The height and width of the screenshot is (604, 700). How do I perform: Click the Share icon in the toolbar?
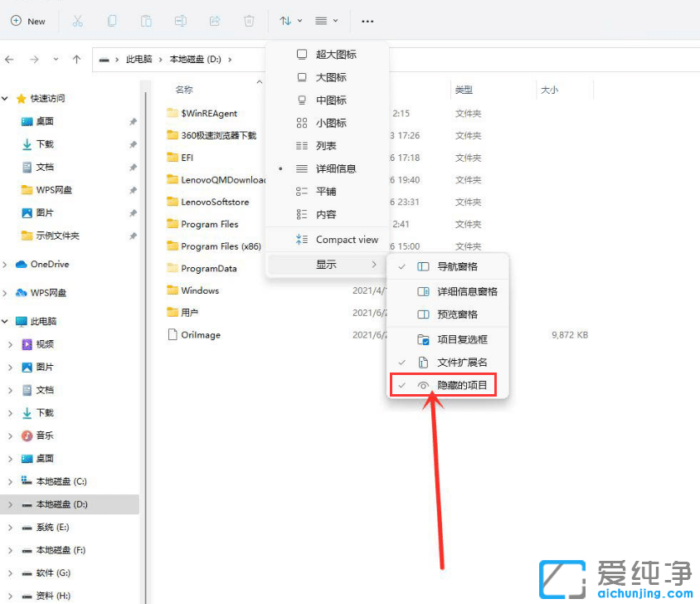216,21
